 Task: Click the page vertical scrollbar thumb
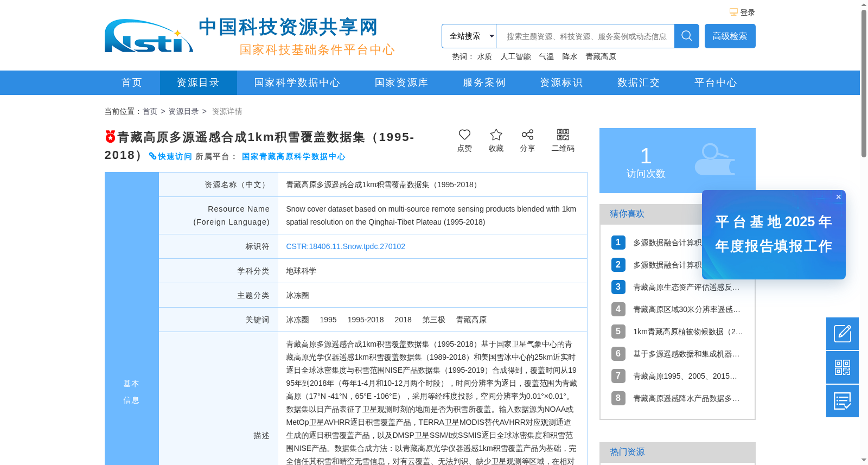(x=864, y=84)
